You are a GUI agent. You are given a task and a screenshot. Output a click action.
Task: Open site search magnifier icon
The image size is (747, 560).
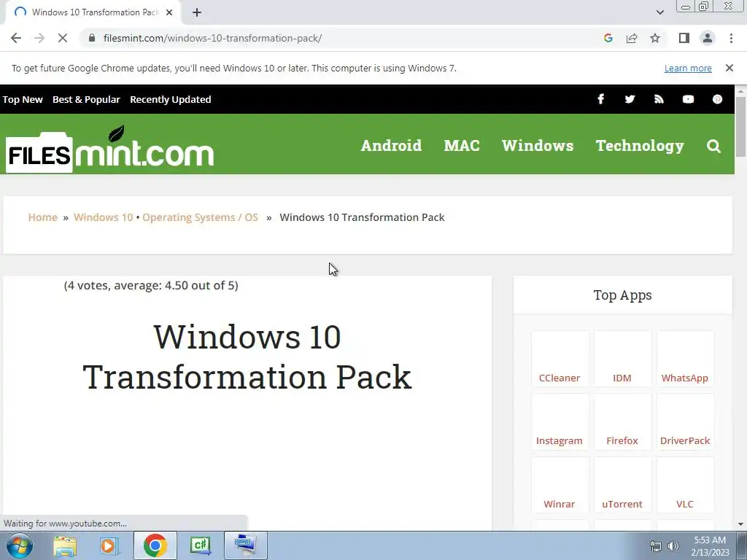[713, 146]
